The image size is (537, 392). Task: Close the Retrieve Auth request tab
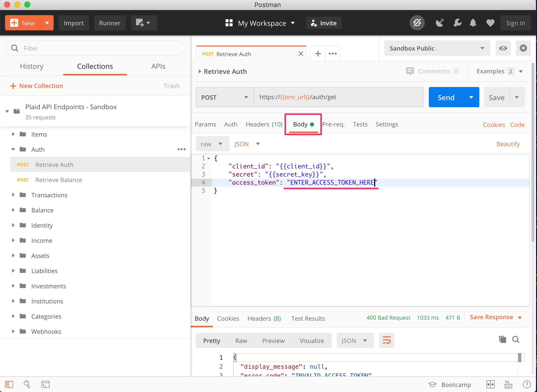click(301, 54)
